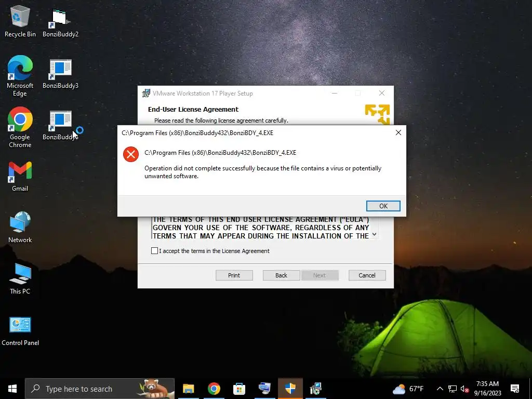The image size is (532, 399).
Task: Open network status in system tray
Action: 453,389
